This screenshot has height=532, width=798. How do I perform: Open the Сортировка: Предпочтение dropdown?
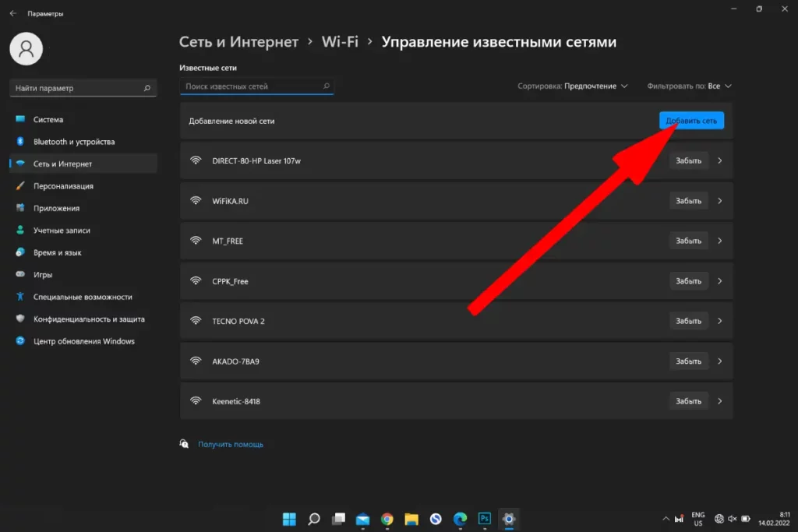(x=573, y=86)
